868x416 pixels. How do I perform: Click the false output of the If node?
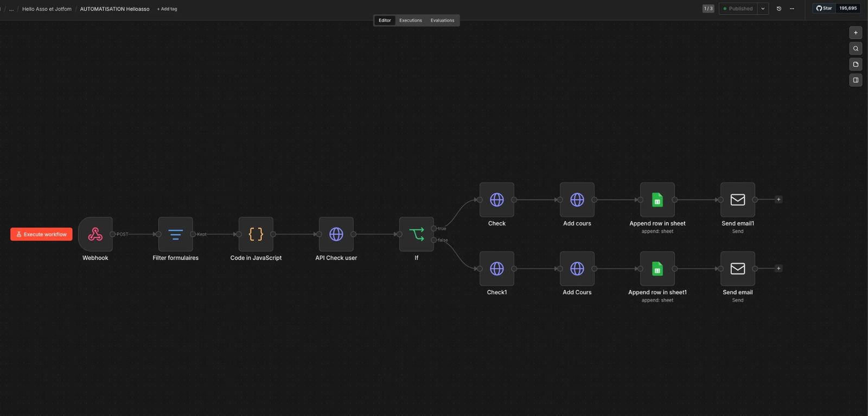point(434,240)
